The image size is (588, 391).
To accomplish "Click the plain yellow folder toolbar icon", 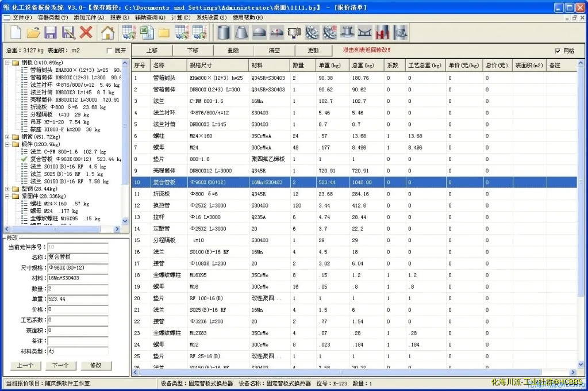I will pyautogui.click(x=164, y=33).
